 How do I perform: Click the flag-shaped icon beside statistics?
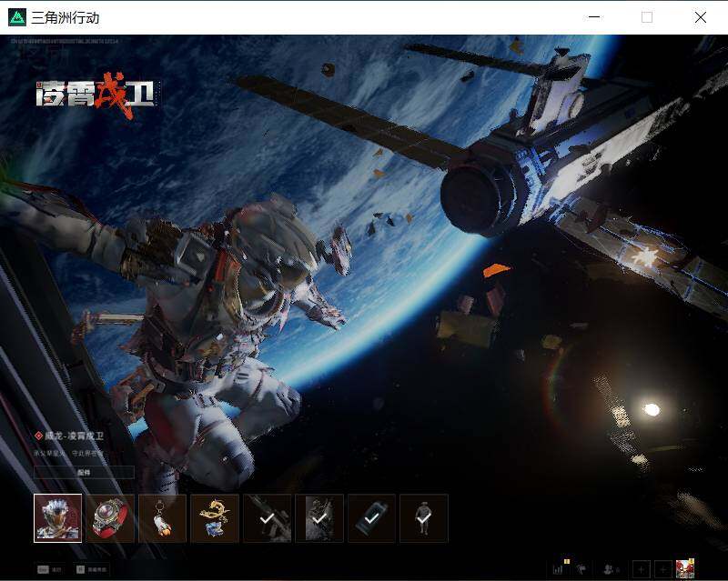coord(581,569)
